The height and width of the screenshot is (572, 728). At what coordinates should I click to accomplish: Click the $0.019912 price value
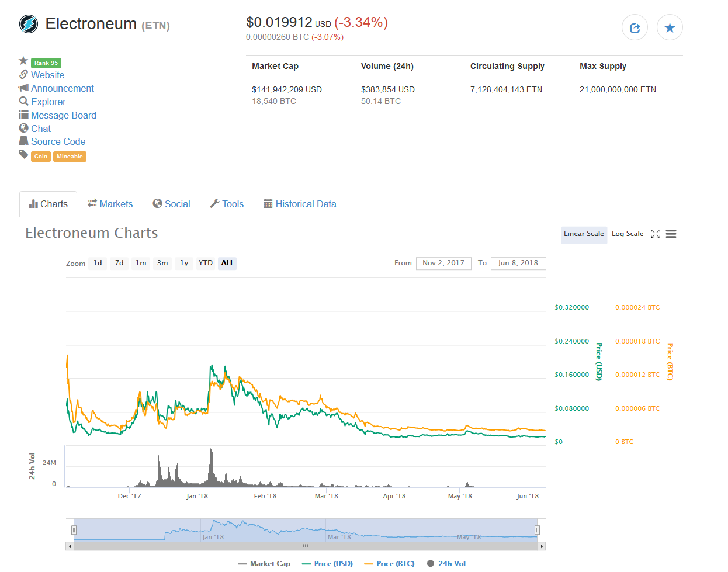[x=279, y=22]
